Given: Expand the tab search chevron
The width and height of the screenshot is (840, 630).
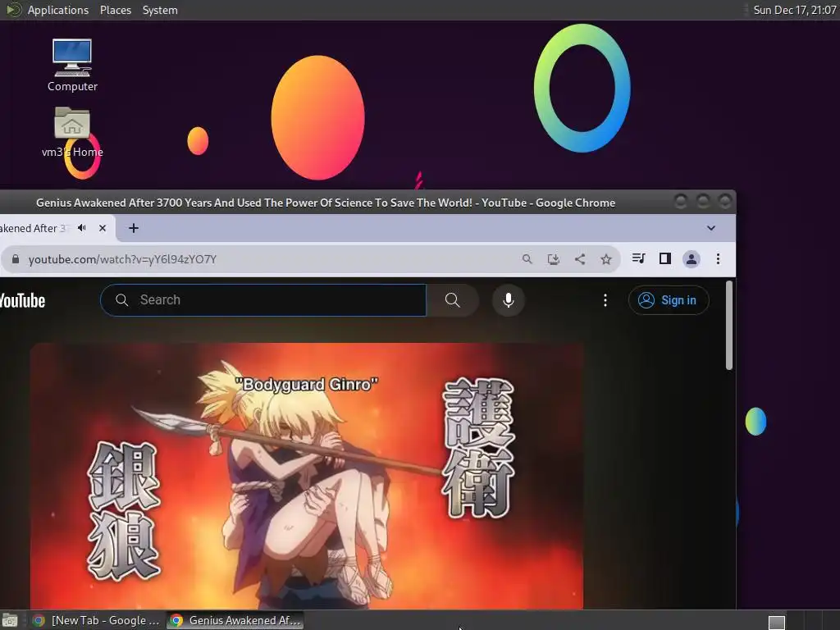Looking at the screenshot, I should (711, 228).
